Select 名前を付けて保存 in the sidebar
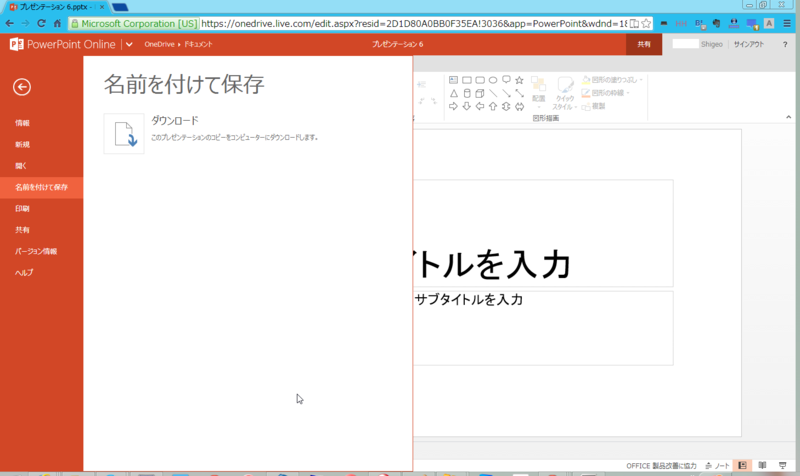 point(41,187)
